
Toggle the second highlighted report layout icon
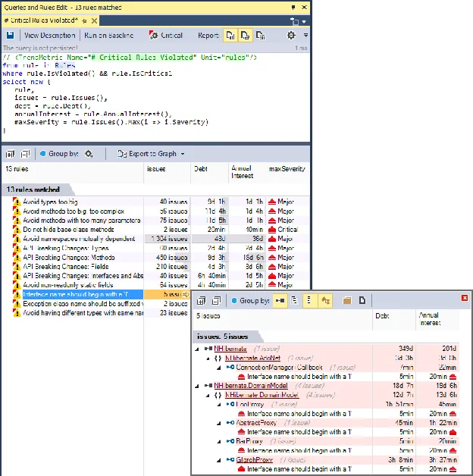(246, 36)
